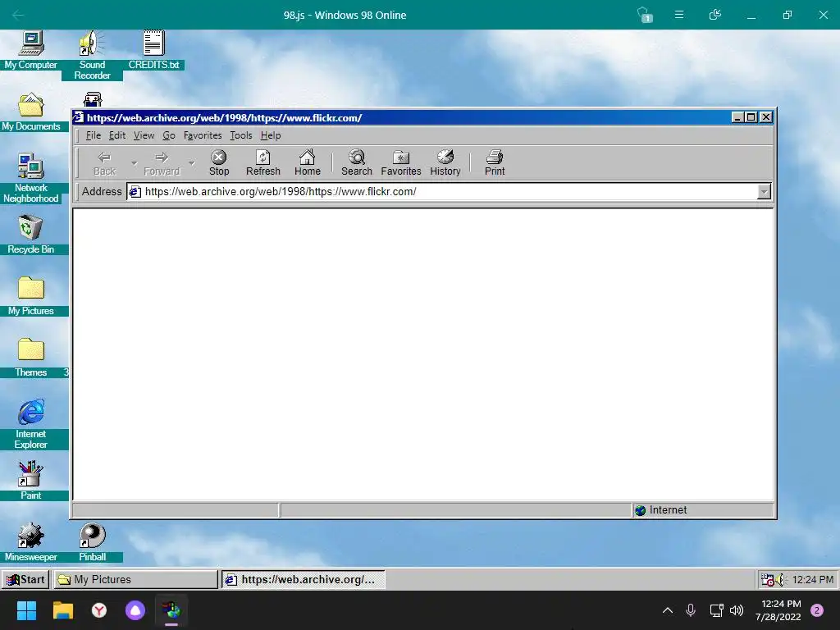This screenshot has width=840, height=630.
Task: Click the shield badge icon in header
Action: tap(645, 15)
